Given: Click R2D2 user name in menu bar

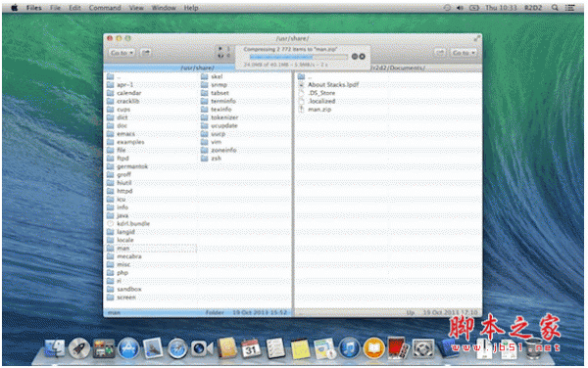Looking at the screenshot, I should tap(533, 8).
